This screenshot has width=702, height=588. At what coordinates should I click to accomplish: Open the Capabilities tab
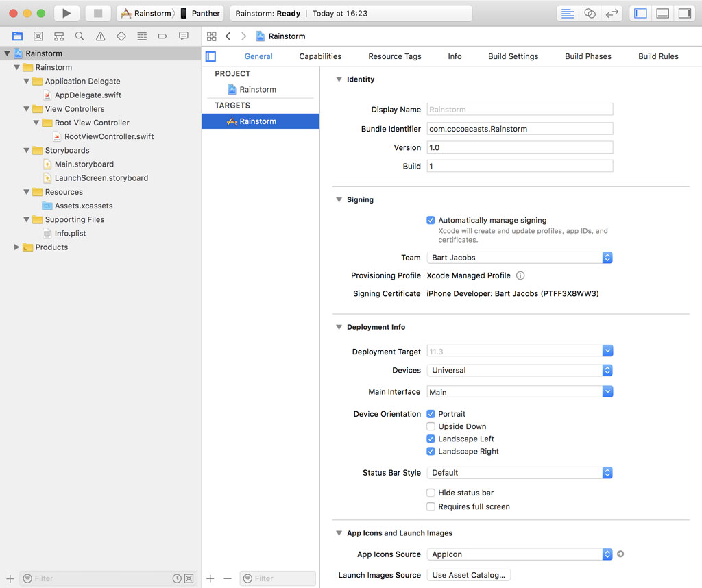tap(320, 56)
